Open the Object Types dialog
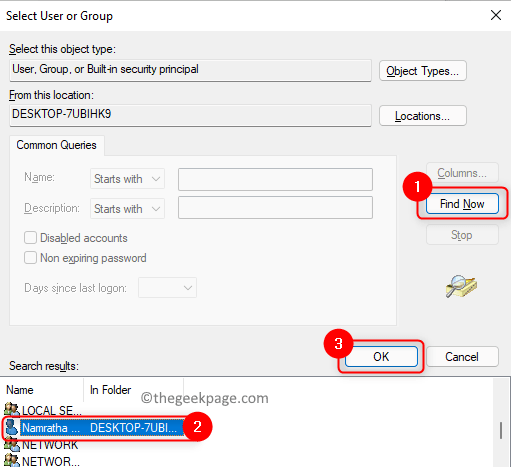511x467 pixels. (x=423, y=71)
